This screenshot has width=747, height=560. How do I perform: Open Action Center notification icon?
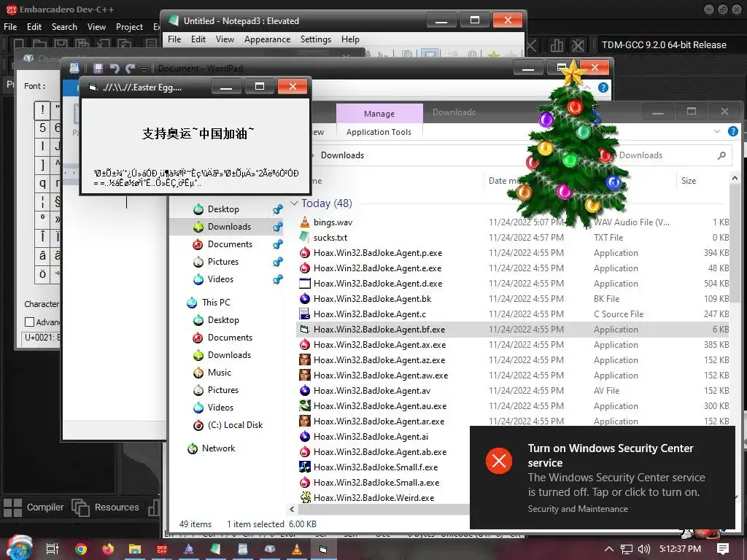click(723, 549)
